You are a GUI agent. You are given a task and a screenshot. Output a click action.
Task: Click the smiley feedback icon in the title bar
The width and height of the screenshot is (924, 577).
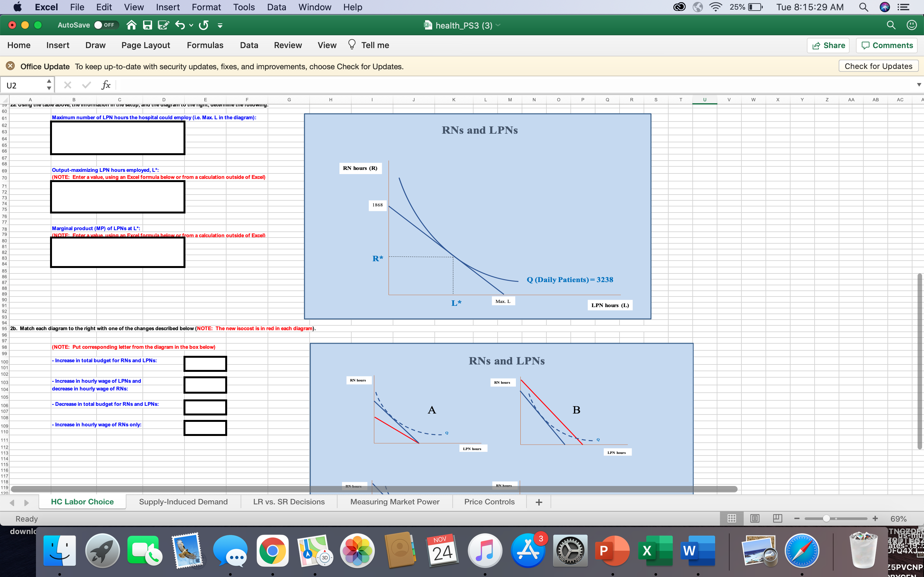[x=912, y=25]
